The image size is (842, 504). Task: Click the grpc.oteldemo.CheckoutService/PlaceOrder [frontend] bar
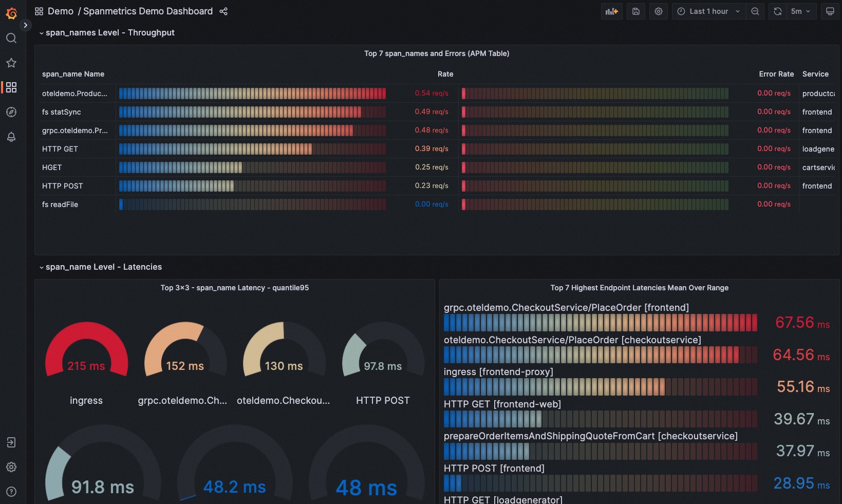coord(600,323)
